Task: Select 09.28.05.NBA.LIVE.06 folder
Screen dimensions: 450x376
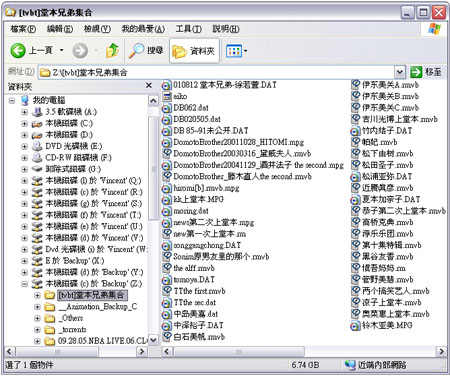Action: click(x=102, y=341)
